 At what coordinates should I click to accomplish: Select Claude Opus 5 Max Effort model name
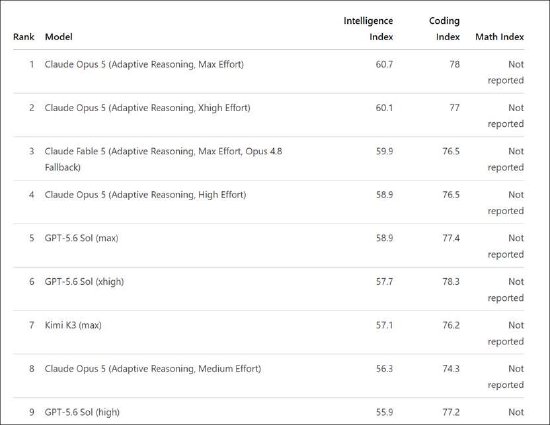144,65
